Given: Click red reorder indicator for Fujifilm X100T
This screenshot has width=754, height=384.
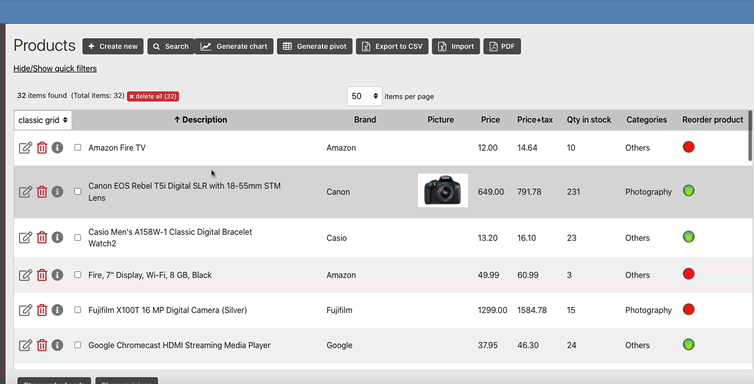Looking at the screenshot, I should pyautogui.click(x=689, y=309).
